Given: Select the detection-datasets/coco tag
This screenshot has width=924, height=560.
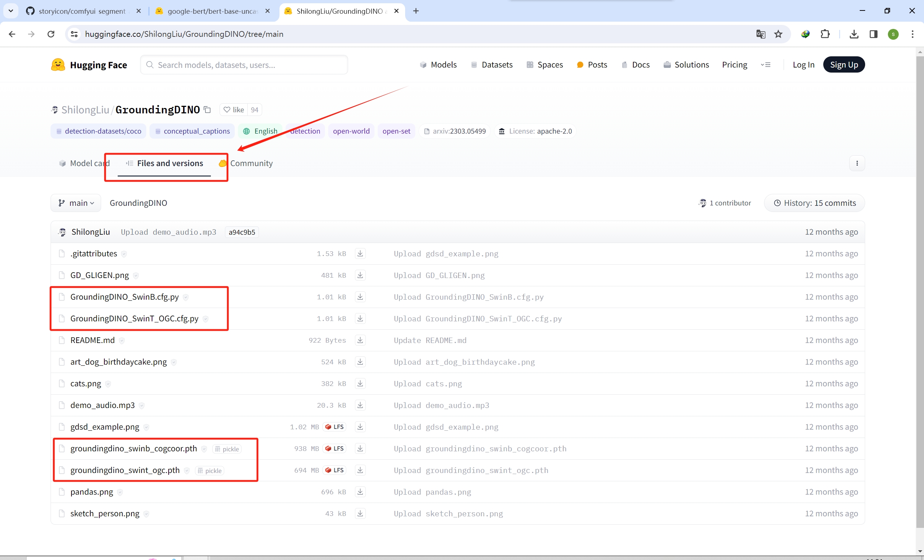Looking at the screenshot, I should (98, 131).
